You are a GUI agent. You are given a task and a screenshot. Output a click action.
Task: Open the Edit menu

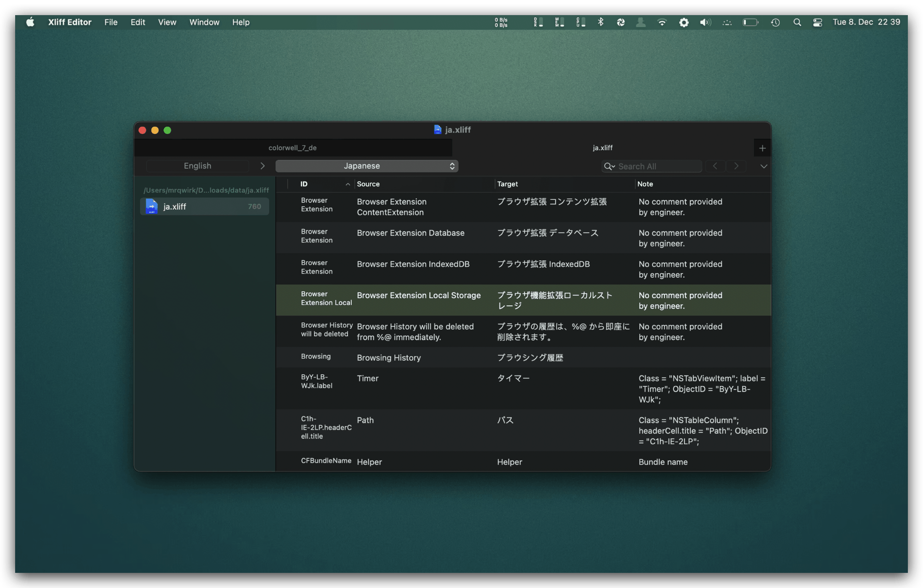(x=138, y=22)
